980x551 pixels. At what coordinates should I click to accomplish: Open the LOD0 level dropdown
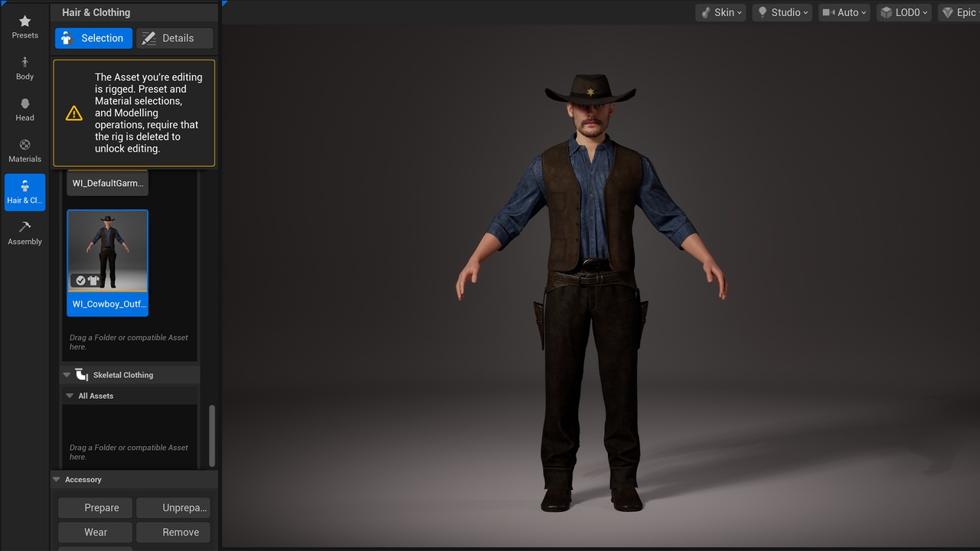(903, 12)
